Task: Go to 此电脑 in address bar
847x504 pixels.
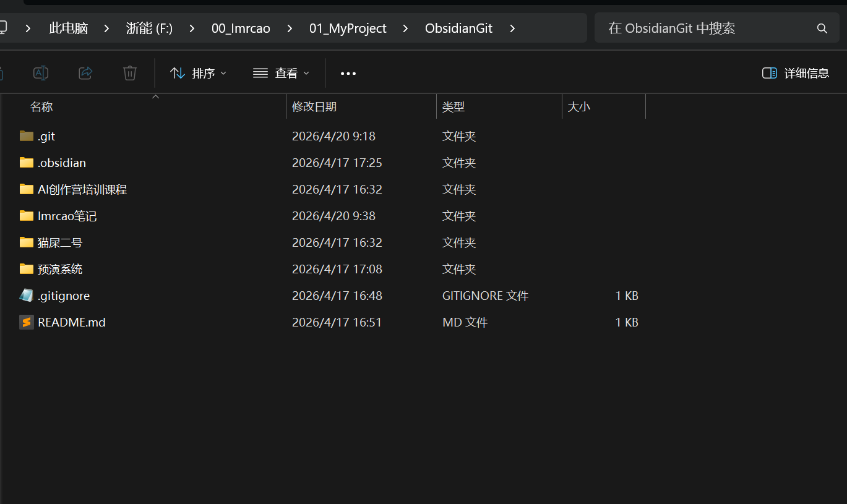Action: (x=68, y=28)
